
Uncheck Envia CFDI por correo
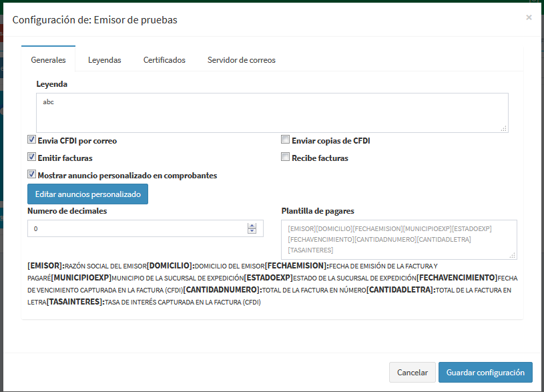tap(31, 140)
